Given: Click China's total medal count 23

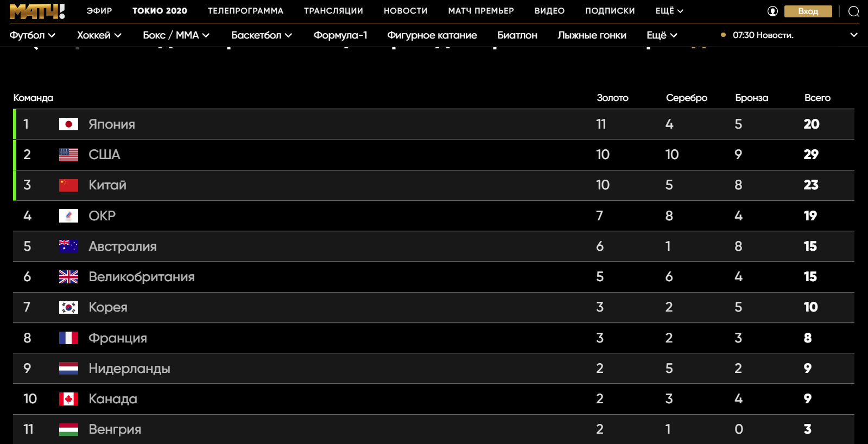Looking at the screenshot, I should coord(811,185).
